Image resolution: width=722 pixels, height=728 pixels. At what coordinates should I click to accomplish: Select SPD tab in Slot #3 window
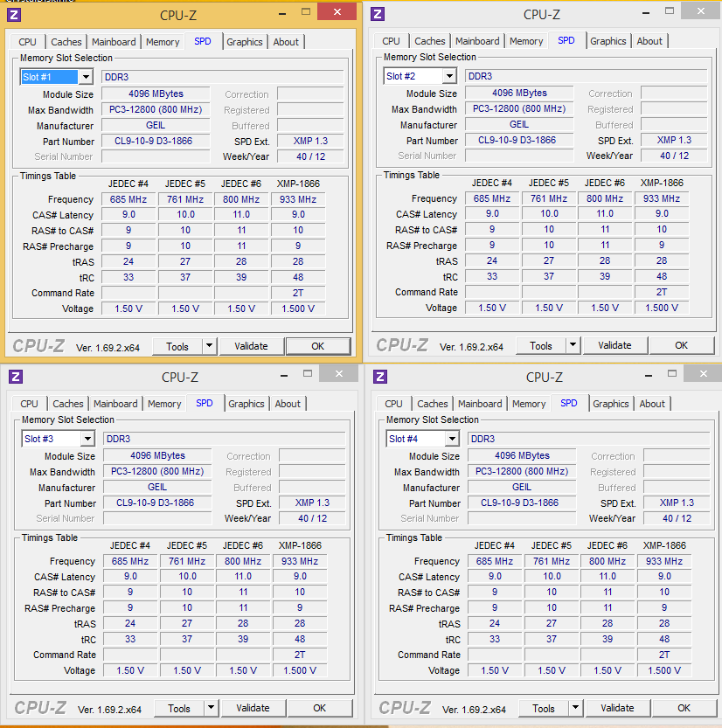point(205,403)
